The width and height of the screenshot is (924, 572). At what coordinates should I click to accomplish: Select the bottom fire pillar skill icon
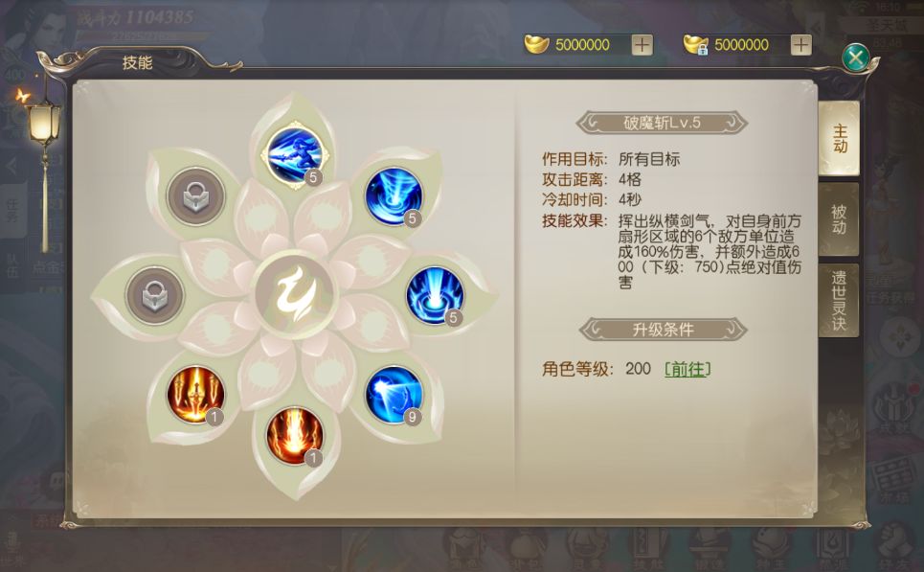point(295,436)
